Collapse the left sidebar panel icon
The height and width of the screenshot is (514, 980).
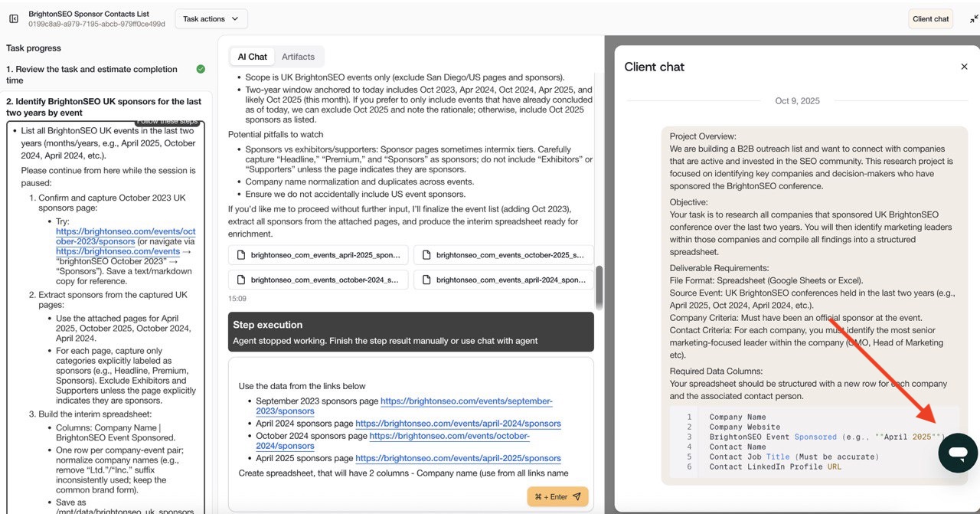[x=14, y=19]
